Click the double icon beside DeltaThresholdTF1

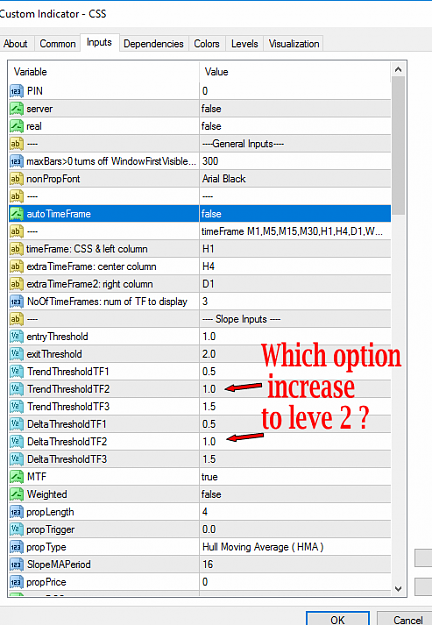coord(16,425)
